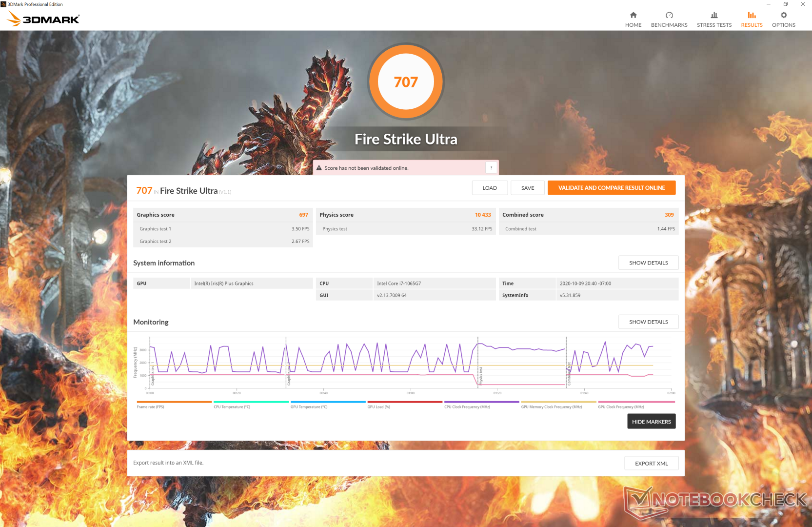The height and width of the screenshot is (527, 812).
Task: Click the Graphics score value 697
Action: (x=303, y=215)
